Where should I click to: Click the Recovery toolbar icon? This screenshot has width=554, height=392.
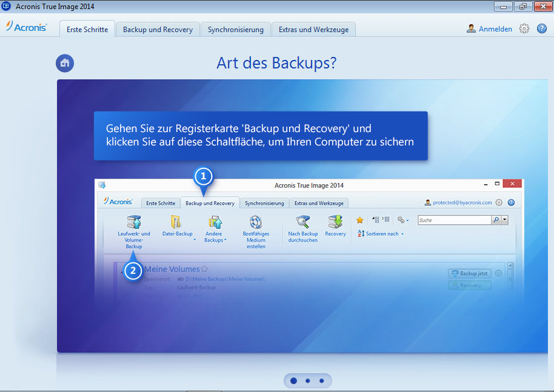coord(335,222)
